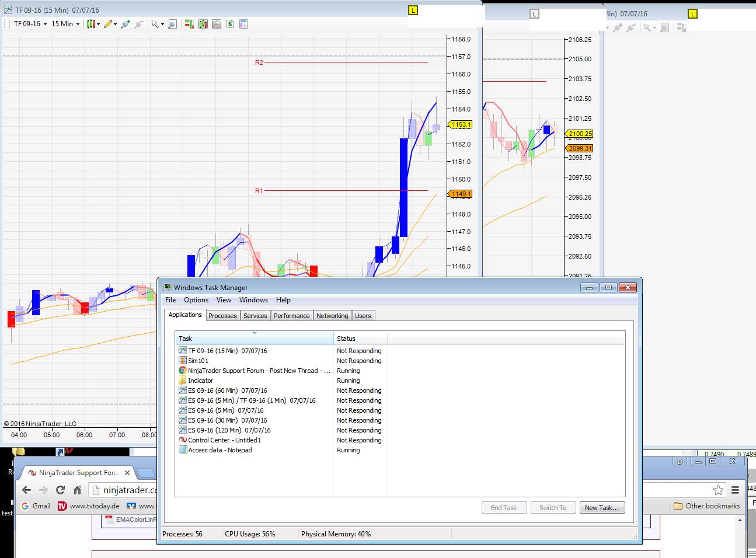This screenshot has width=756, height=558.
Task: Open the Data Series candlestick icon
Action: point(203,24)
